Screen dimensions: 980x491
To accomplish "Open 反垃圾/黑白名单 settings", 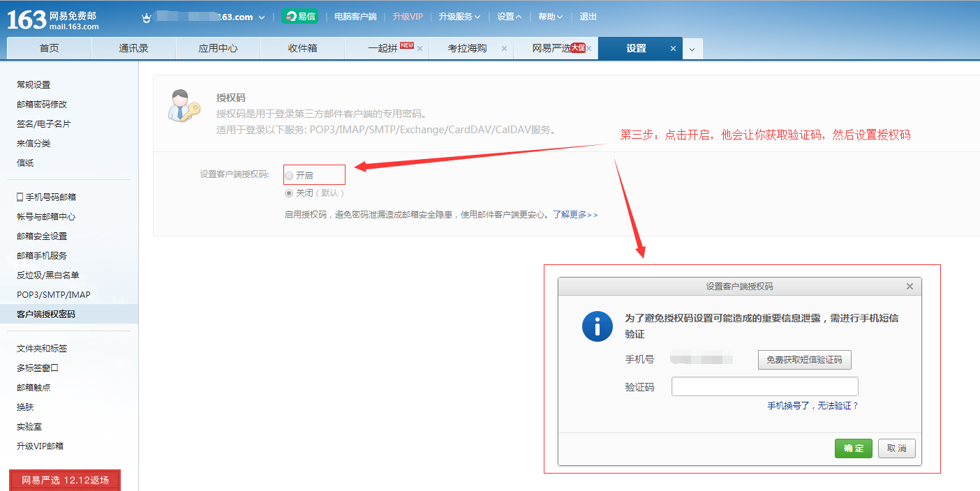I will [x=47, y=275].
